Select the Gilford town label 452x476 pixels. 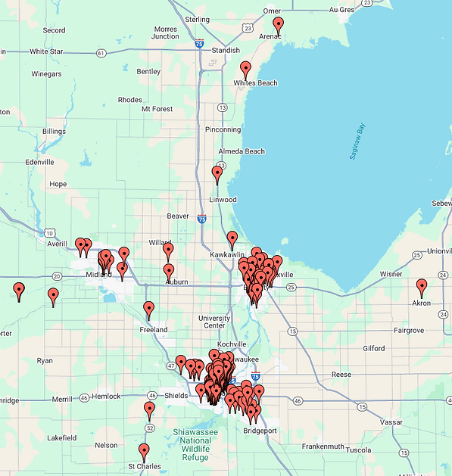pyautogui.click(x=374, y=349)
